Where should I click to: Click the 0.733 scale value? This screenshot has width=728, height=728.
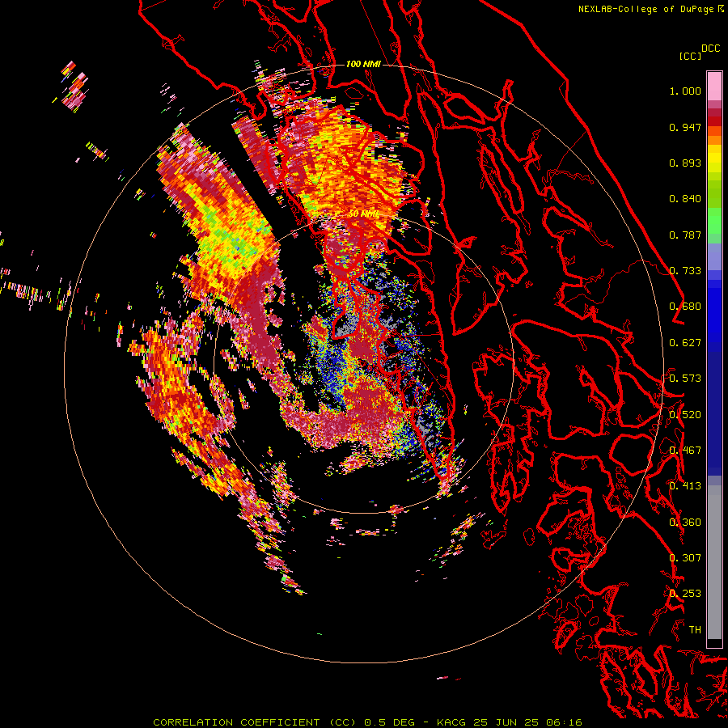pos(685,271)
